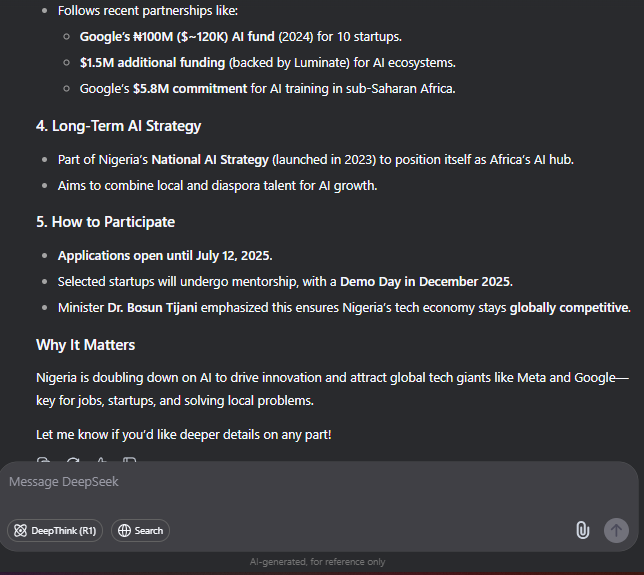Screen dimensions: 644x575
Task: Click the "$1.5M additional funding" text
Action: coord(152,62)
